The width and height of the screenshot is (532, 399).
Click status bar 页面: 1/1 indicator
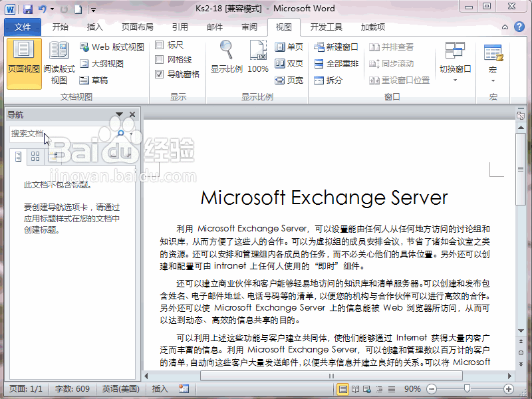pyautogui.click(x=26, y=389)
